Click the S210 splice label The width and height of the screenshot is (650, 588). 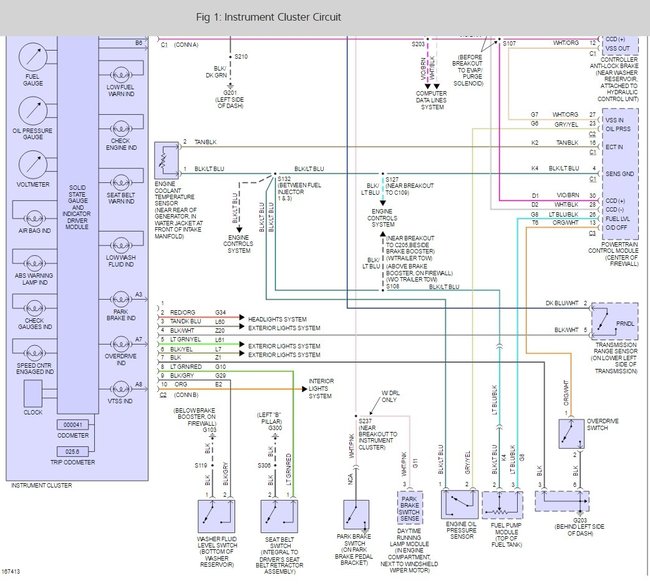[x=241, y=56]
